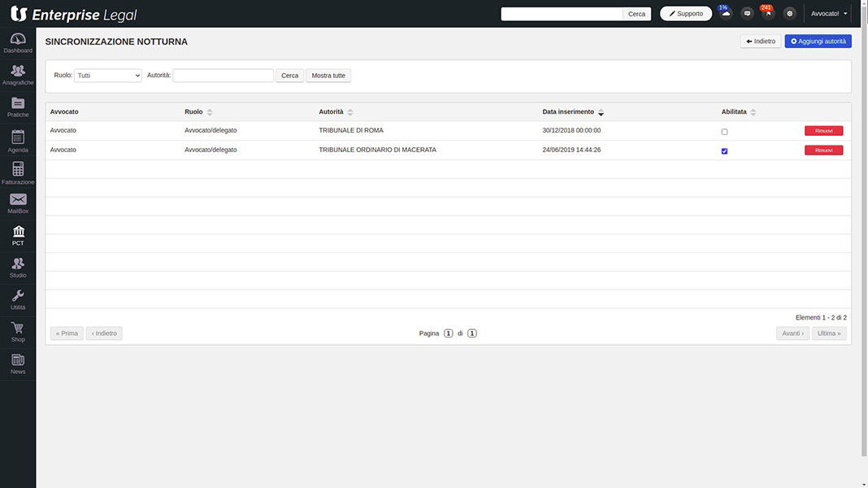
Task: Click TRIBUNALE DI ROMA cell
Action: tap(351, 131)
